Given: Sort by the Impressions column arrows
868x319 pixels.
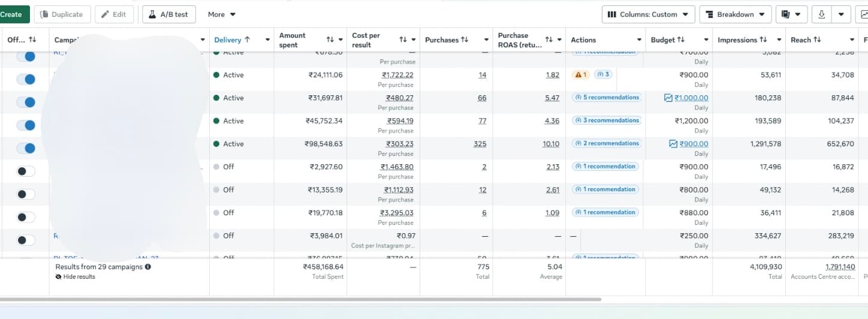Looking at the screenshot, I should [763, 40].
